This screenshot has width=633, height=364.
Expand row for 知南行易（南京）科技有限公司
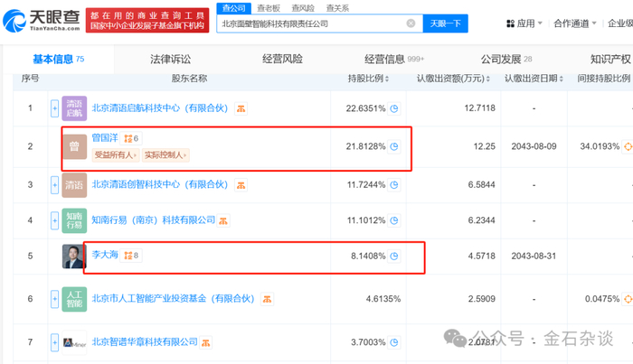(x=54, y=220)
